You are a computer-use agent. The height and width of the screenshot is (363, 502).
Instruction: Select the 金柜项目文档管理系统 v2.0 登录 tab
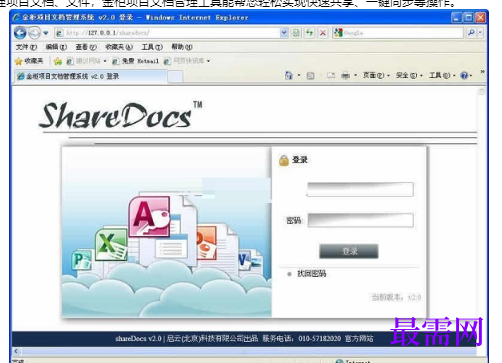[x=91, y=76]
